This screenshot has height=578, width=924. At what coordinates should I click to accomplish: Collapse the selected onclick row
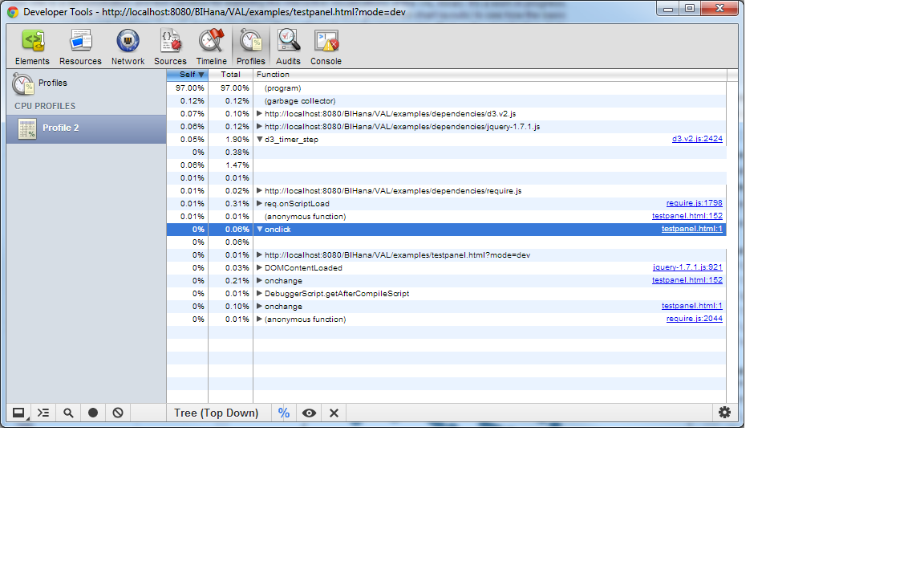coord(259,229)
